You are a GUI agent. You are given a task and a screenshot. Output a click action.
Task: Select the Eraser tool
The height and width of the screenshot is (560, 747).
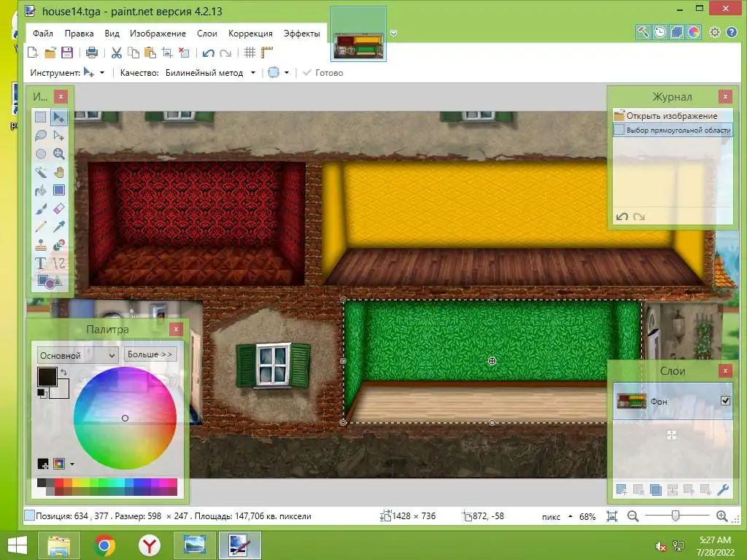tap(58, 209)
